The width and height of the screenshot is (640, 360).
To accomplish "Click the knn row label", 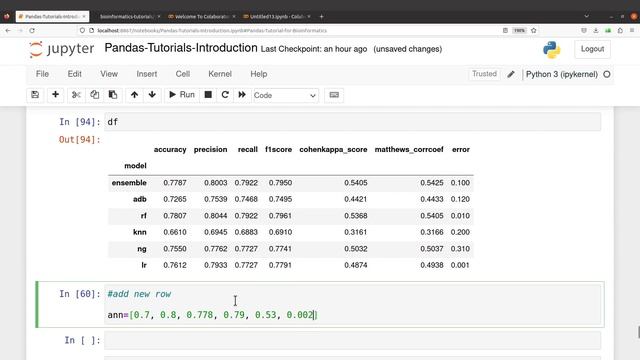I will (140, 232).
